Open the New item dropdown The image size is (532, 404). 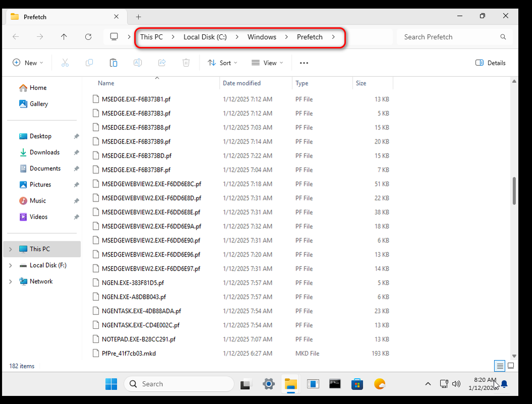pos(28,63)
